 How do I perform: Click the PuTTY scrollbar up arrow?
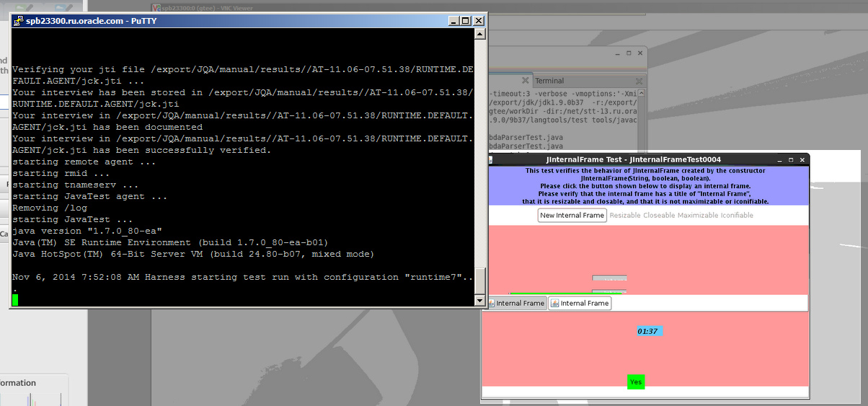tap(480, 35)
